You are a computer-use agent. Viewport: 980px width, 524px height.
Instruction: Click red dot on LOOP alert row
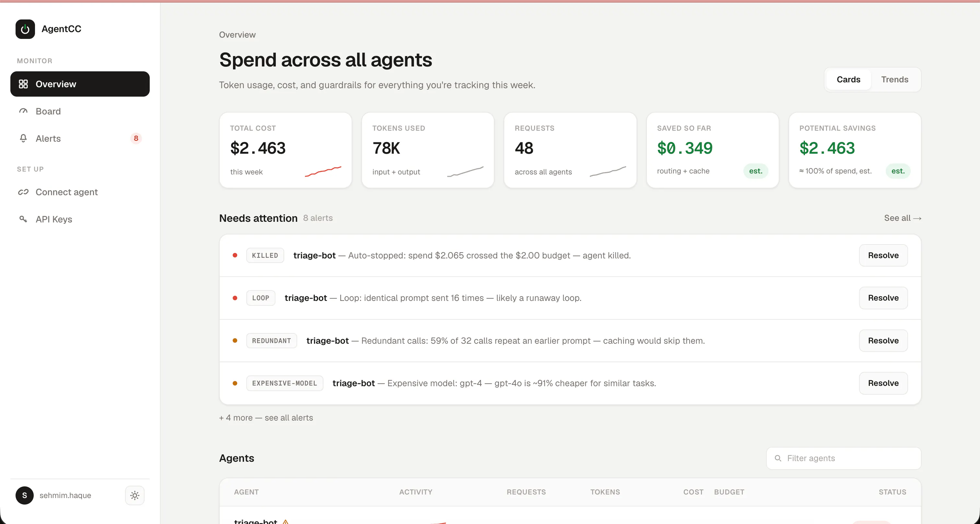(x=235, y=298)
